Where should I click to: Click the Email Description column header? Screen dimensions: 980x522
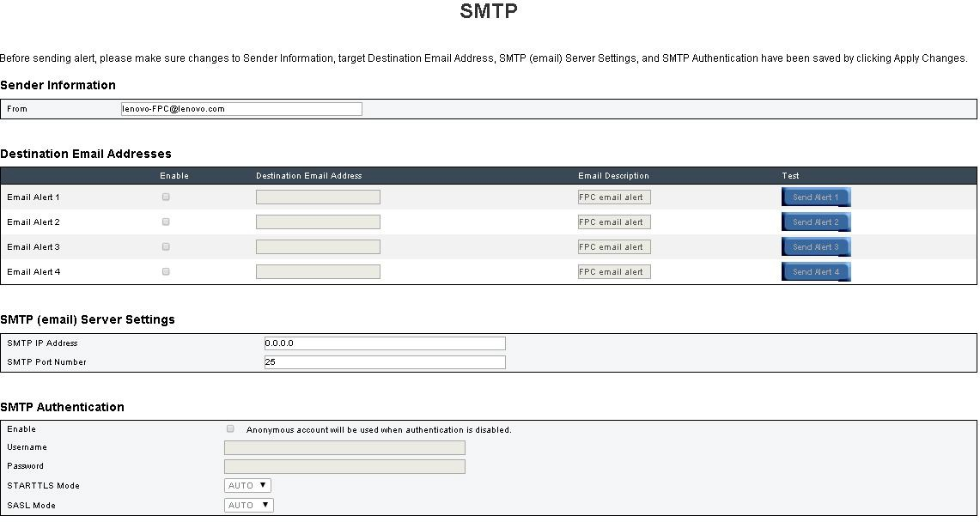coord(614,176)
